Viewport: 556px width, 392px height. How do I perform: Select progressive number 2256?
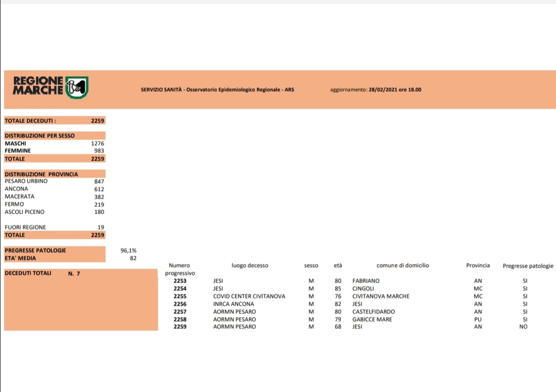180,304
